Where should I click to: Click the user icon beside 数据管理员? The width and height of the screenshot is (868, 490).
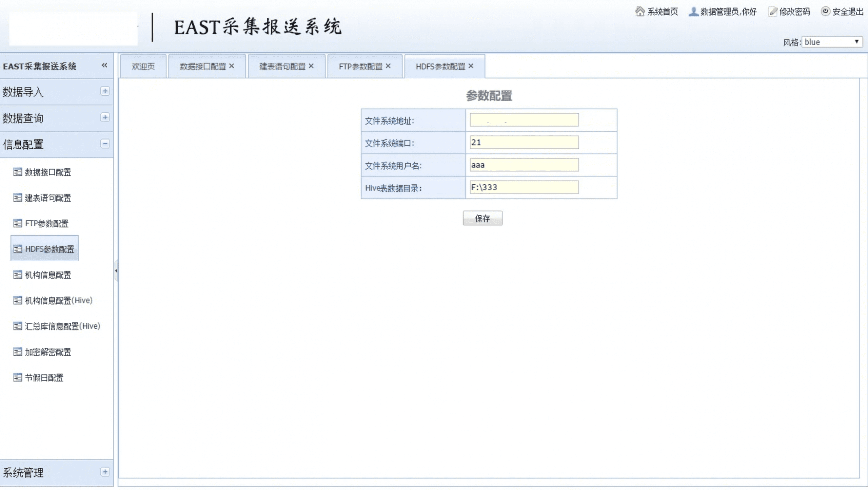pos(693,12)
